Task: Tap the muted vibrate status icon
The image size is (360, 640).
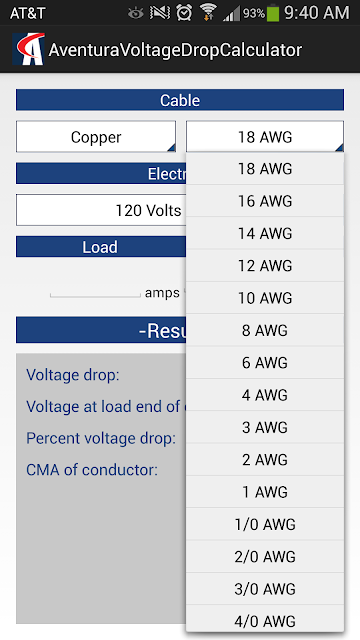Action: [160, 13]
